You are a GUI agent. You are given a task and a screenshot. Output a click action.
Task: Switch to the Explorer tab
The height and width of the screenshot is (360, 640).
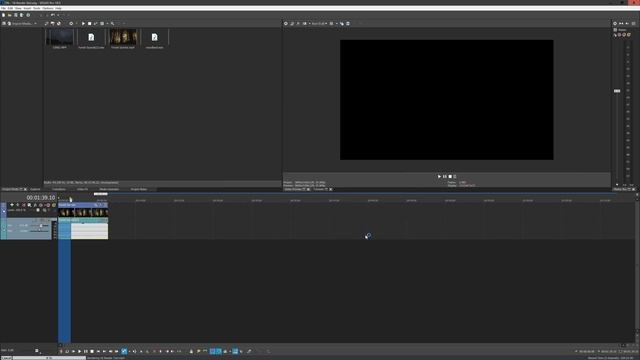(35, 189)
